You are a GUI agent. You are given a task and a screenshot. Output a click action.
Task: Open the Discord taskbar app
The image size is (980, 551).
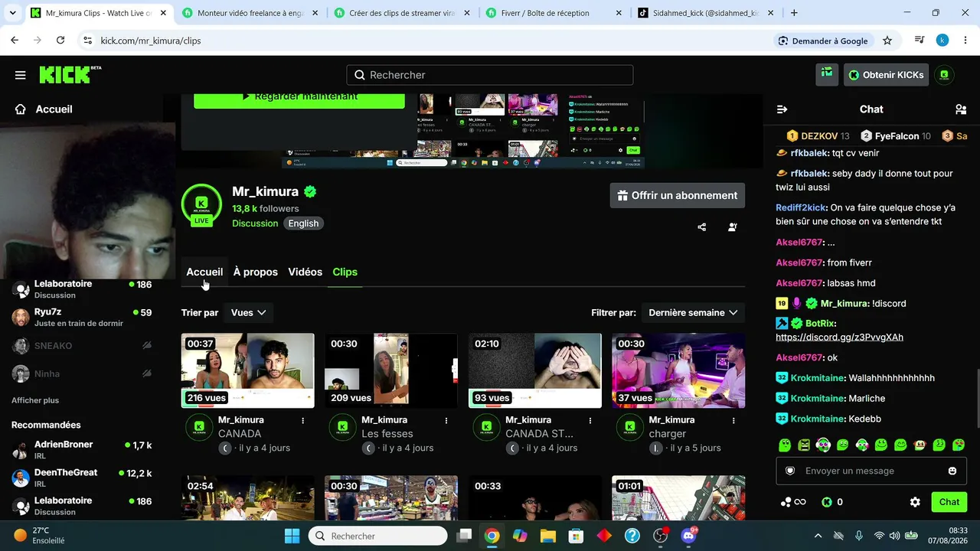(689, 536)
